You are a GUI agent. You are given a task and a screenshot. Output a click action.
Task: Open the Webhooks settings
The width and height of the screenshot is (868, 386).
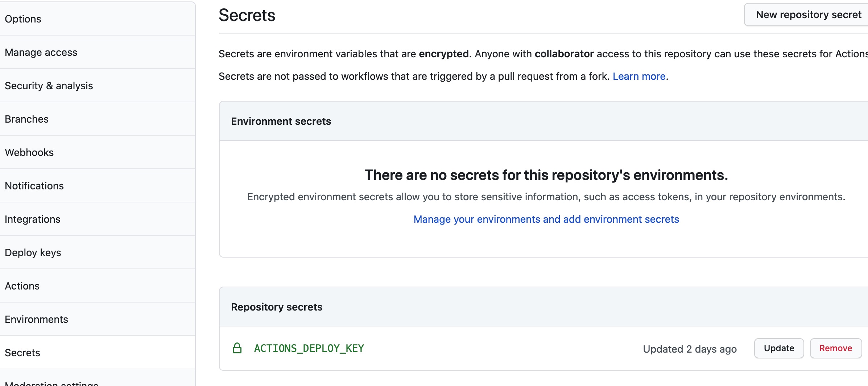29,152
